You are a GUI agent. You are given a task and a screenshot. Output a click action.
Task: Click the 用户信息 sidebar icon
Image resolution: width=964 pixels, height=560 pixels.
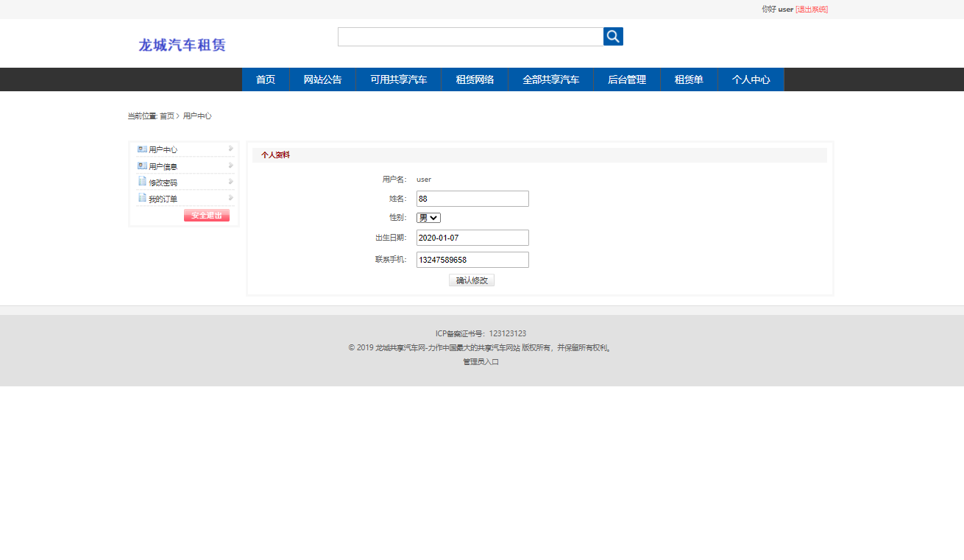(142, 166)
